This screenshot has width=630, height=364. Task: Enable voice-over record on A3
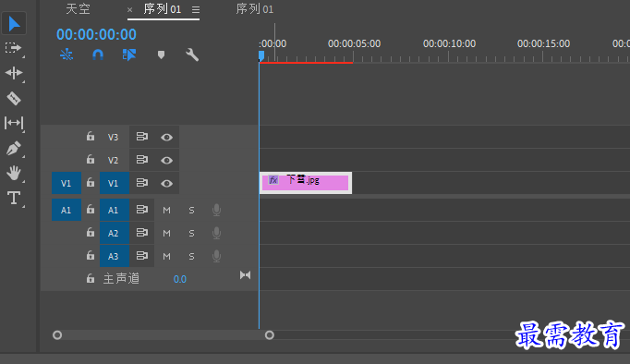216,256
